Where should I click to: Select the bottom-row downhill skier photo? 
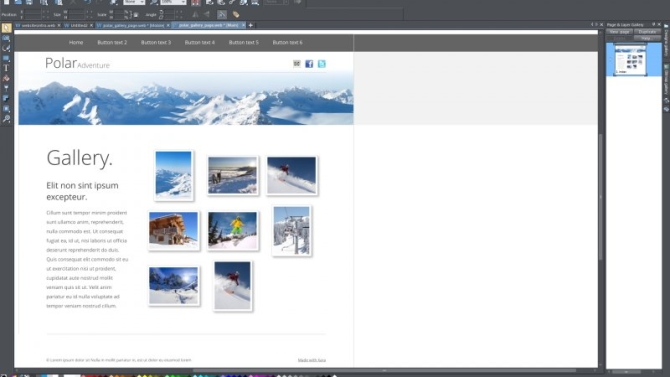pyautogui.click(x=232, y=286)
